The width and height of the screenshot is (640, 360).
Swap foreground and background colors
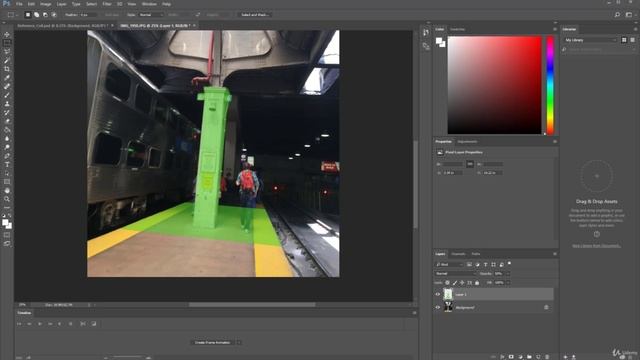coord(10,216)
